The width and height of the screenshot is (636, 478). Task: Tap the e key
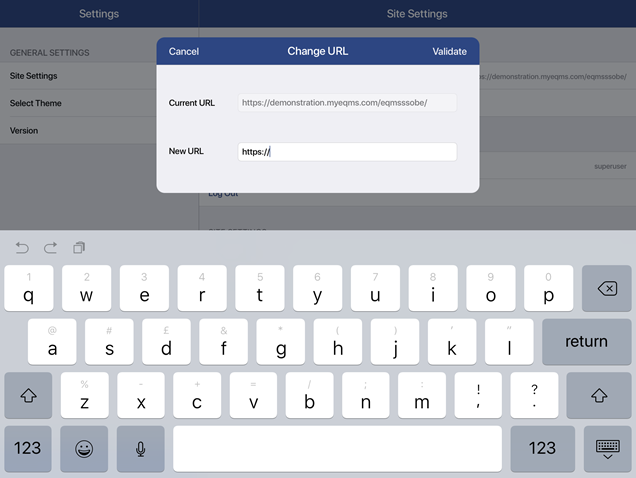[x=144, y=289]
